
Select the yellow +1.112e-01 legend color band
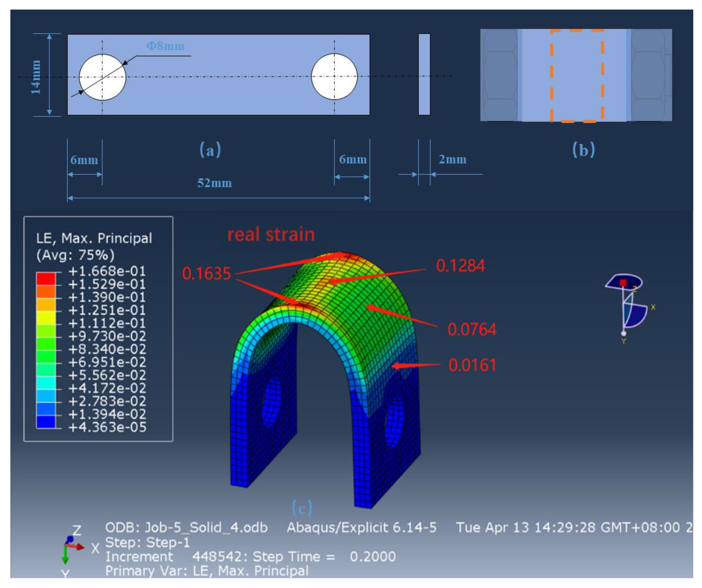click(46, 318)
